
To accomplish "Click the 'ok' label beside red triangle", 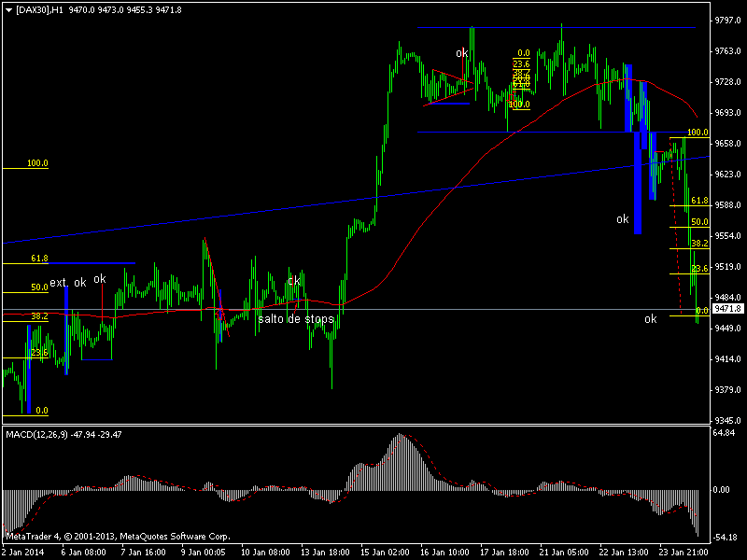I will click(461, 53).
